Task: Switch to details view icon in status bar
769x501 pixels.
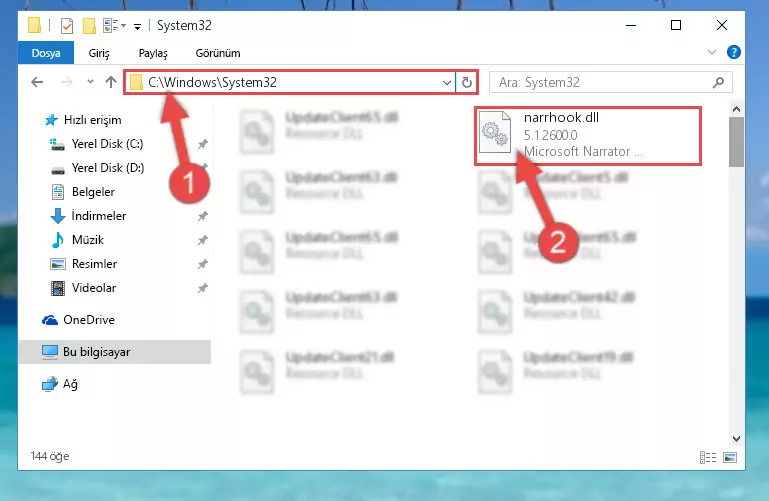Action: (708, 457)
